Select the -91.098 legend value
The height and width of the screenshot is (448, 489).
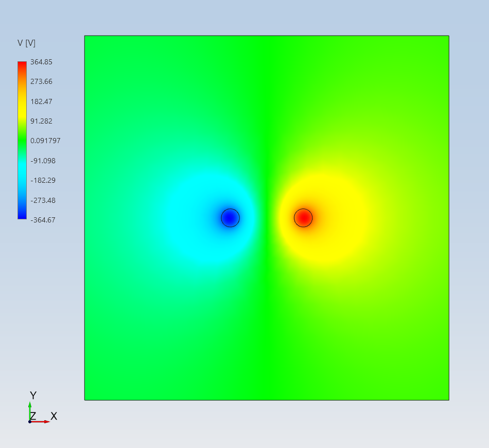click(43, 161)
